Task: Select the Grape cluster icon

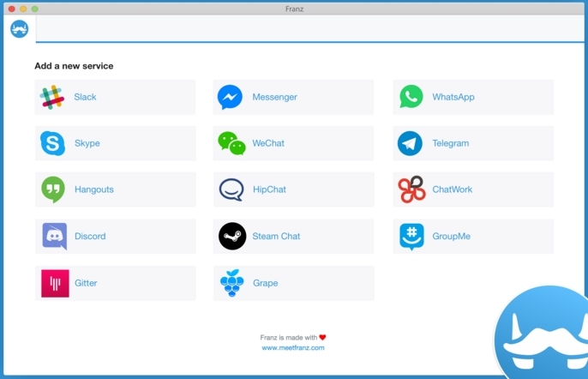Action: point(231,283)
